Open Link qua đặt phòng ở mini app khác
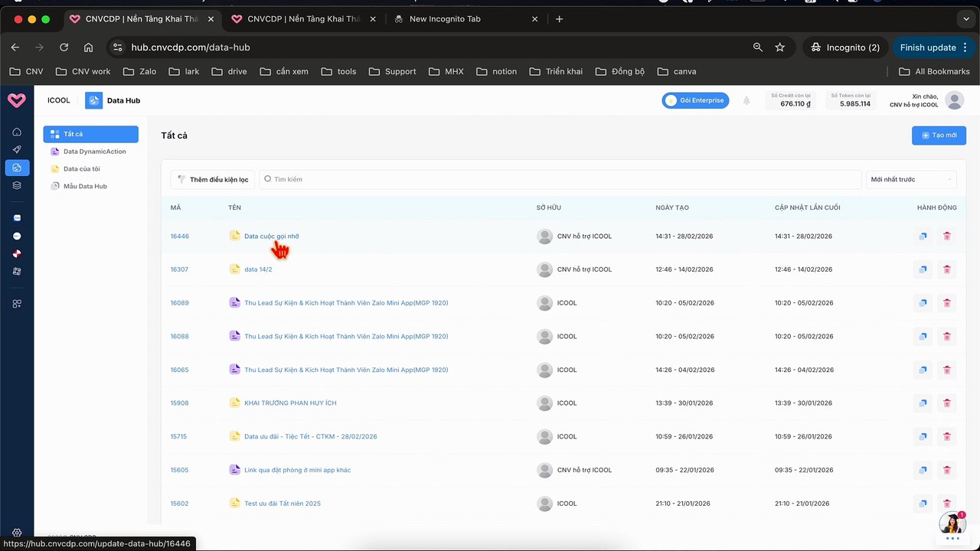The width and height of the screenshot is (980, 551). pyautogui.click(x=297, y=470)
